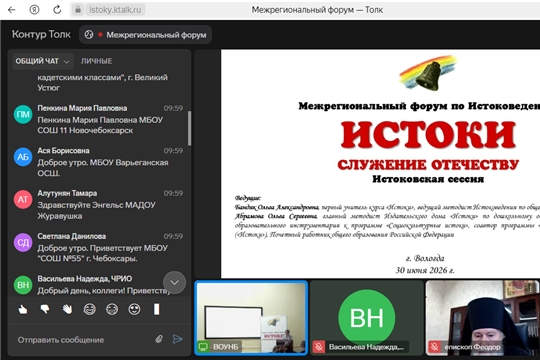Click the icon left of the recording dot

89,35
